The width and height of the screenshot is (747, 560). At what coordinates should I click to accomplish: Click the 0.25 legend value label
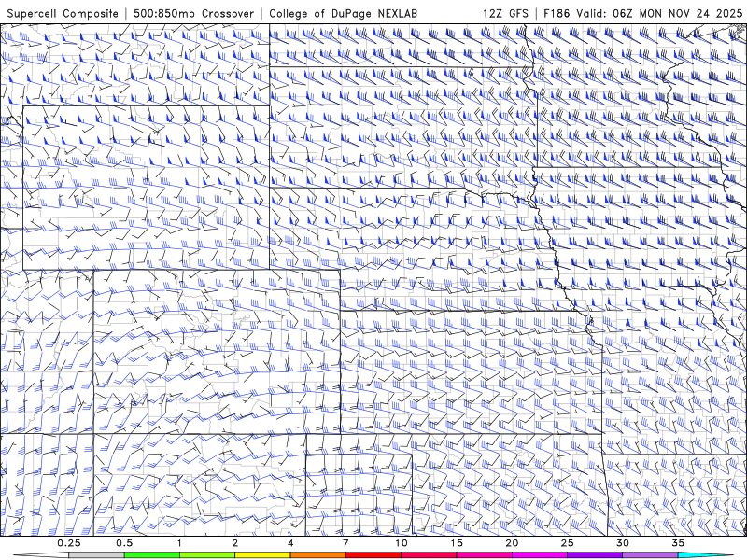[69, 543]
